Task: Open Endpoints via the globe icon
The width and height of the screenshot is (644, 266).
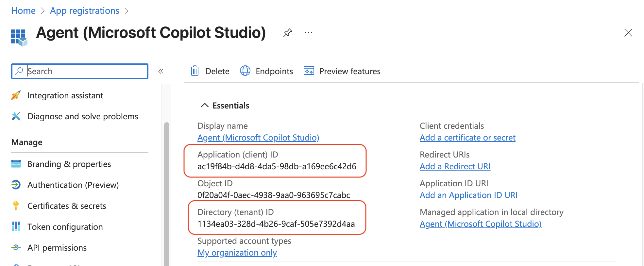Action: pos(245,71)
